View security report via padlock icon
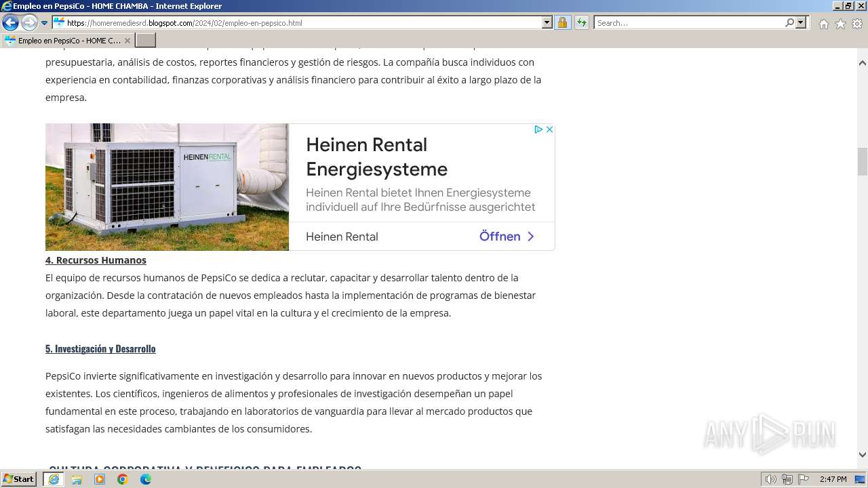 coord(562,23)
